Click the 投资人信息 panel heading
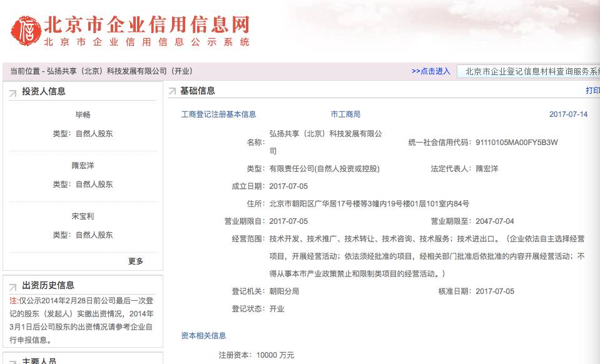This screenshot has width=600, height=364. click(x=44, y=91)
